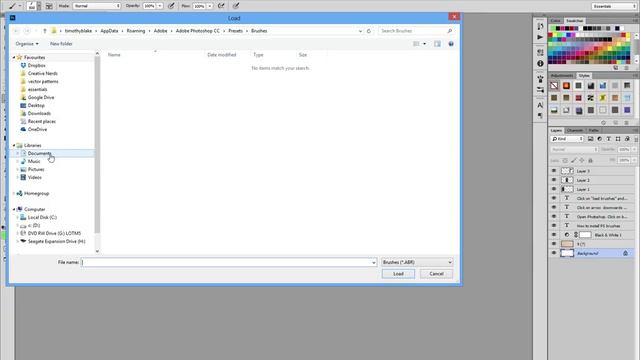Image resolution: width=640 pixels, height=360 pixels.
Task: Toggle pressure for size icon
Action: pyautogui.click(x=236, y=6)
